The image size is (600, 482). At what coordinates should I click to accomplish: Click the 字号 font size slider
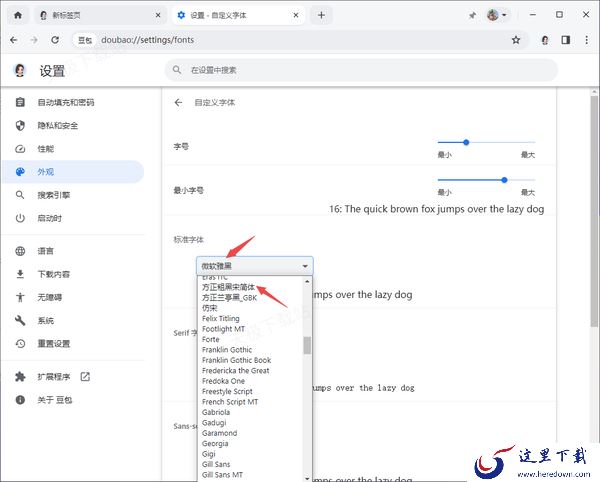pyautogui.click(x=486, y=142)
